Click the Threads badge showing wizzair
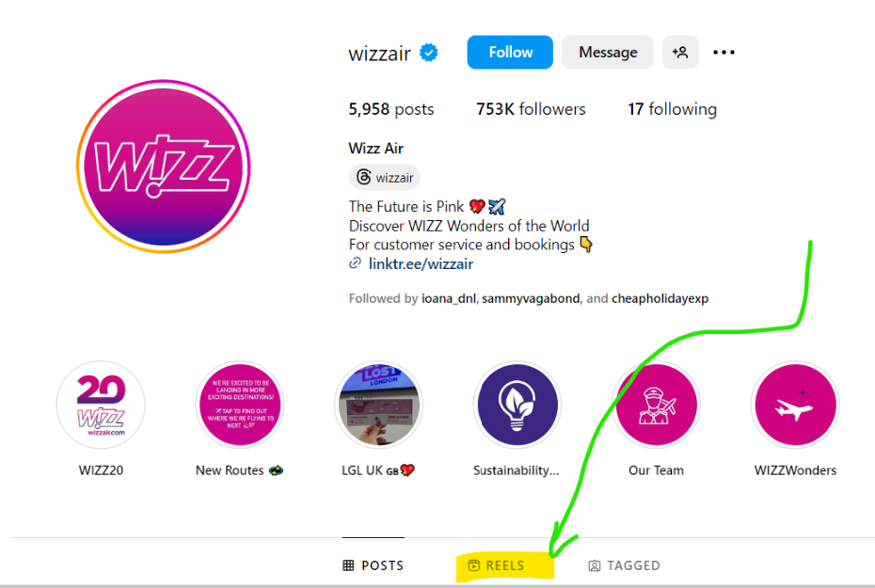Image resolution: width=875 pixels, height=588 pixels. 384,177
